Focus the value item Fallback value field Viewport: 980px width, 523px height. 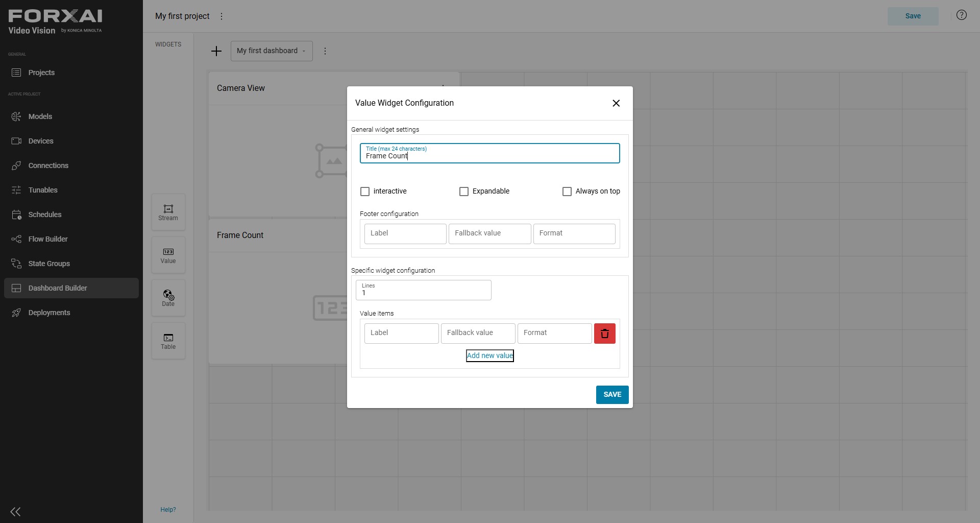click(478, 334)
